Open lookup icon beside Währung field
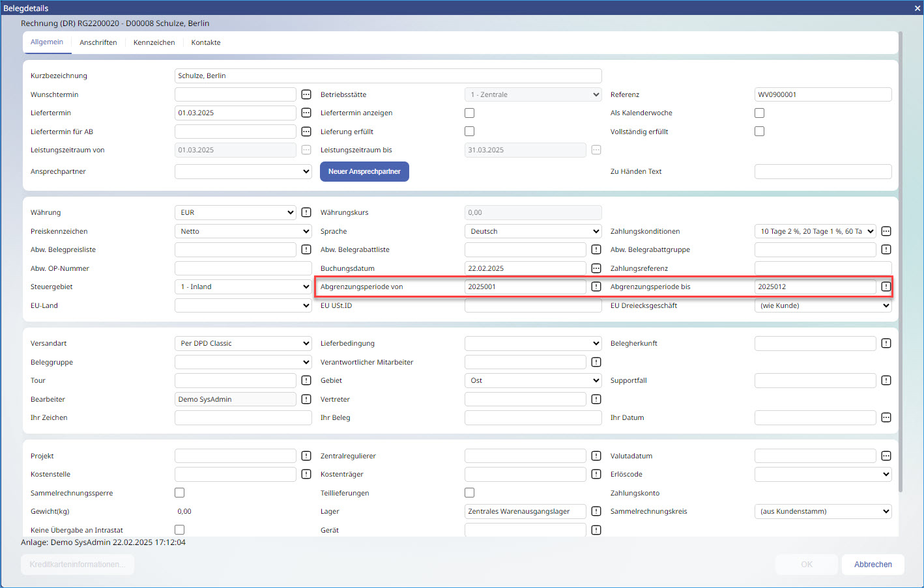Screen dimensions: 924x588 (x=306, y=212)
